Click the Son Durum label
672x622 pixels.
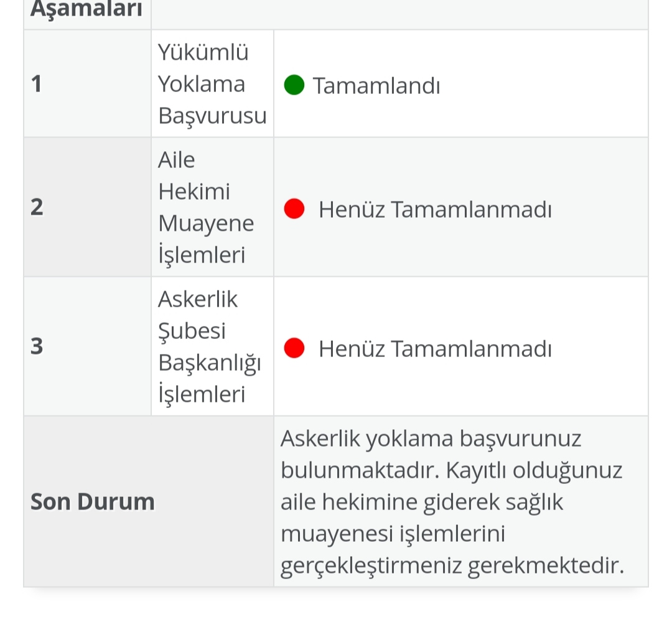coord(93,501)
